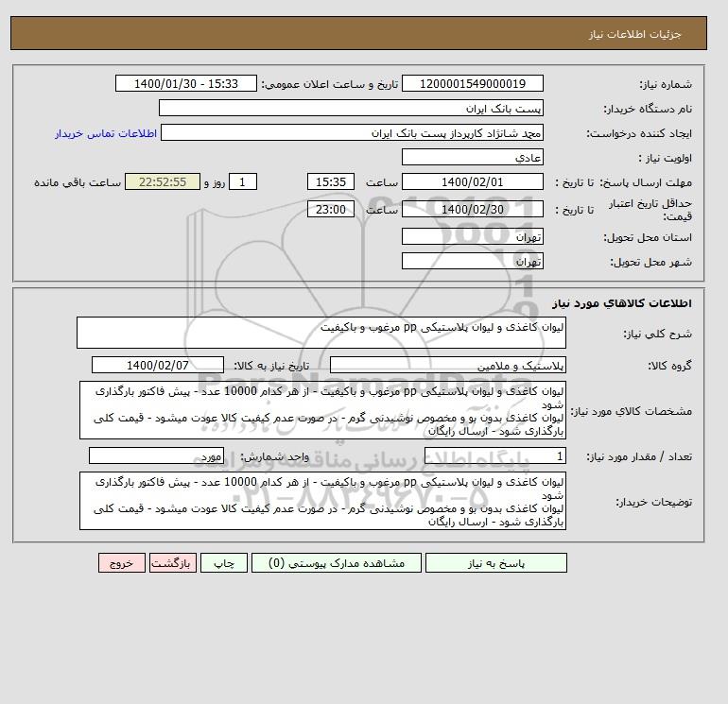Click the 'مهلت ارسال پاسخ:' label

pos(646,182)
